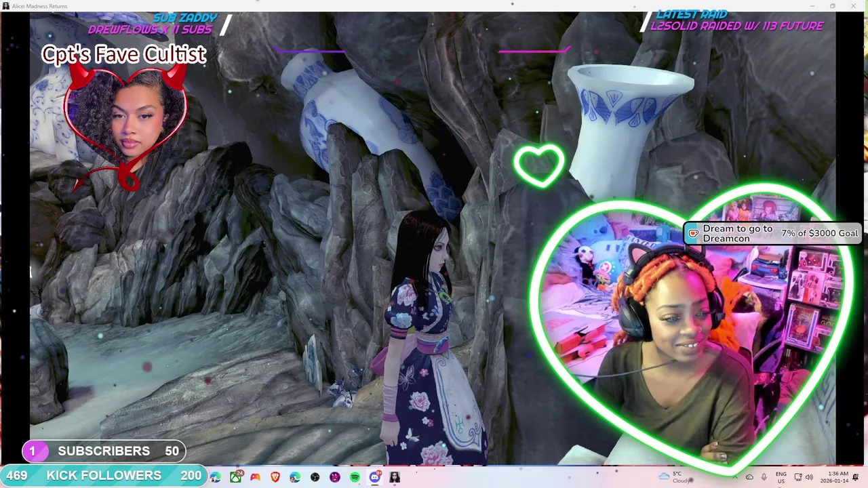This screenshot has width=868, height=488.
Task: Open the red game controller taskbar icon
Action: [255, 477]
